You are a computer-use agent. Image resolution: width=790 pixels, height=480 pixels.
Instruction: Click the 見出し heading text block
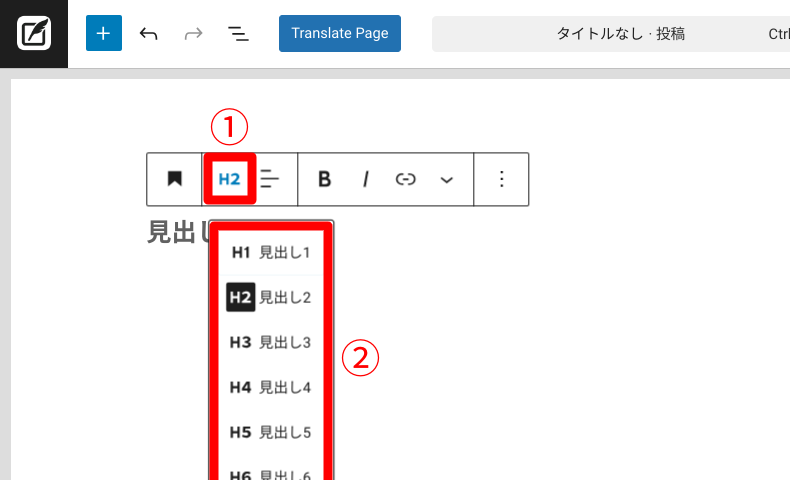177,233
